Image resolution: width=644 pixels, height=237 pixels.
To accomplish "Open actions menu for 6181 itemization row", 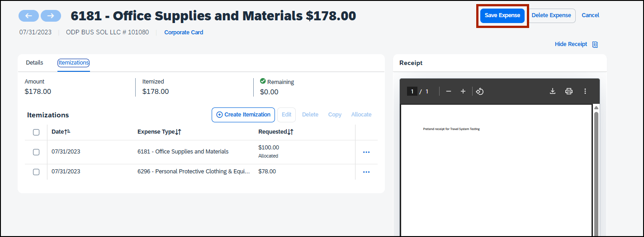I will coord(366,152).
